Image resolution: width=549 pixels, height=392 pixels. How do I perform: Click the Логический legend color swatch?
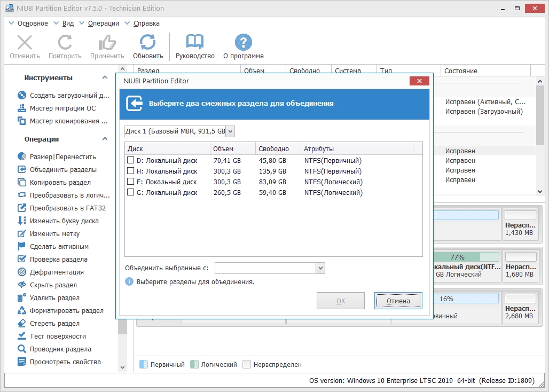click(x=194, y=364)
